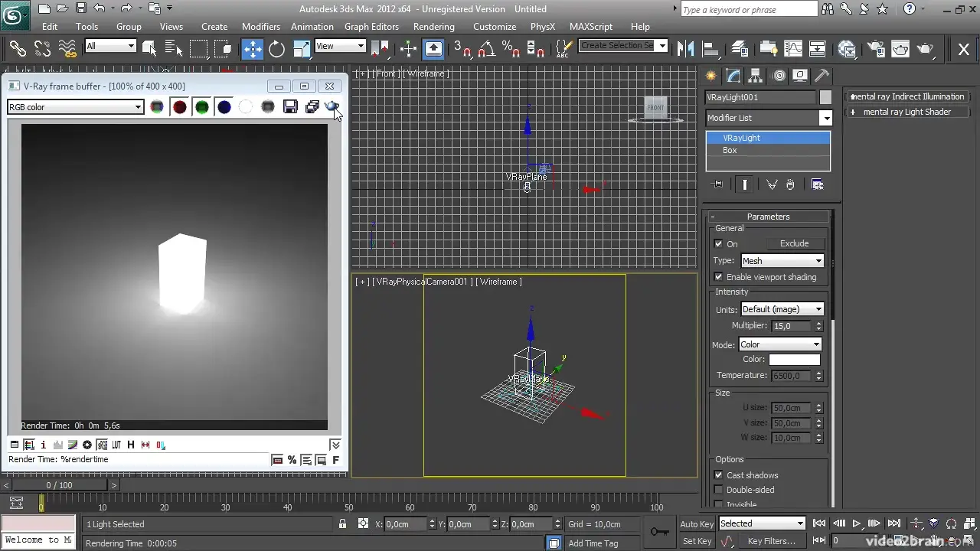Open the light Type dropdown
This screenshot has height=551, width=980.
782,261
